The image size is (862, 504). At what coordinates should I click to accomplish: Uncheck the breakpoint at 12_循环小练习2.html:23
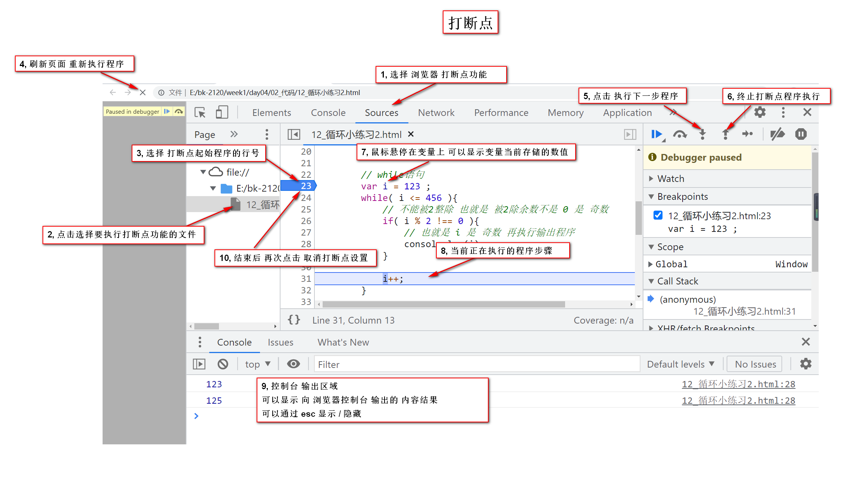(658, 215)
